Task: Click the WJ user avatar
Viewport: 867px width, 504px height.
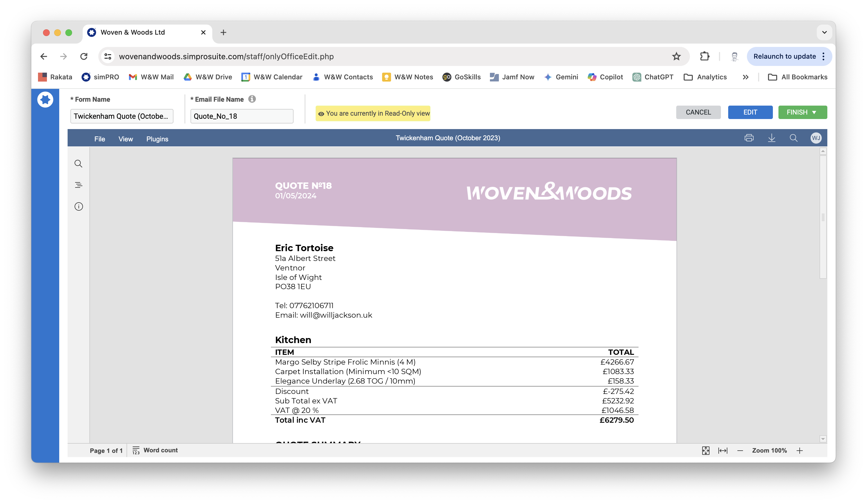Action: [x=815, y=138]
